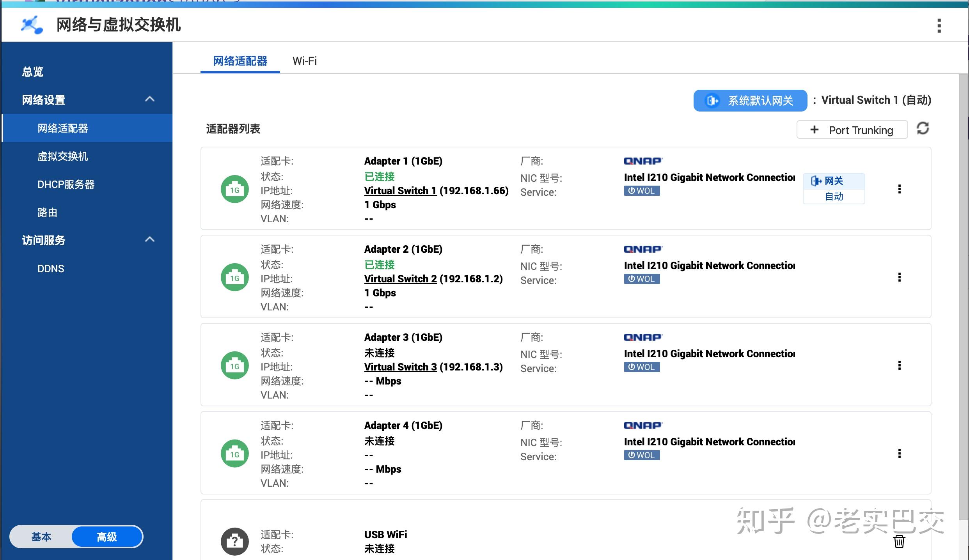Click the Network & Virtual Switch app logo

point(32,25)
